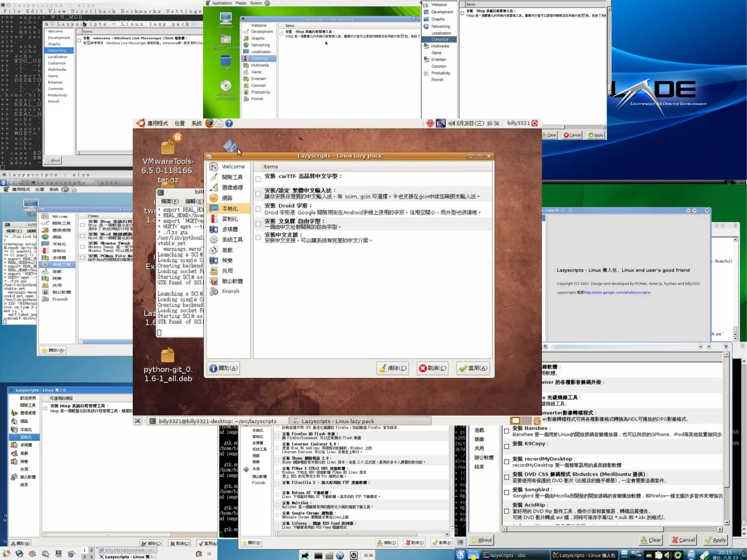This screenshot has width=747, height=560.
Task: Check the Droid 字形 install option
Action: [258, 209]
